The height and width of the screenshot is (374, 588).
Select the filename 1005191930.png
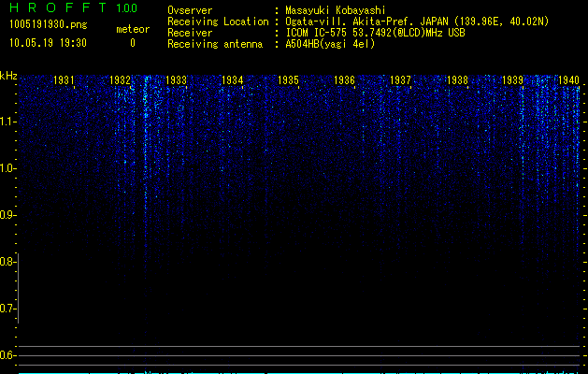click(x=48, y=24)
